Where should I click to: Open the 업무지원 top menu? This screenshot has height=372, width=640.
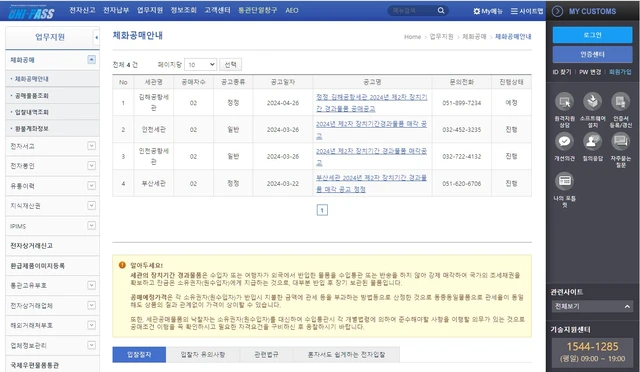150,10
